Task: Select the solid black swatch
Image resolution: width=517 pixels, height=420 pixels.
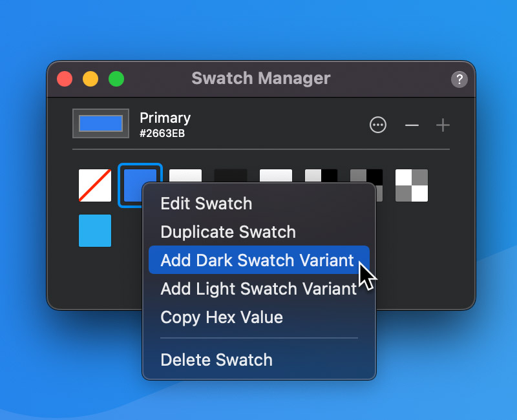Action: [231, 175]
